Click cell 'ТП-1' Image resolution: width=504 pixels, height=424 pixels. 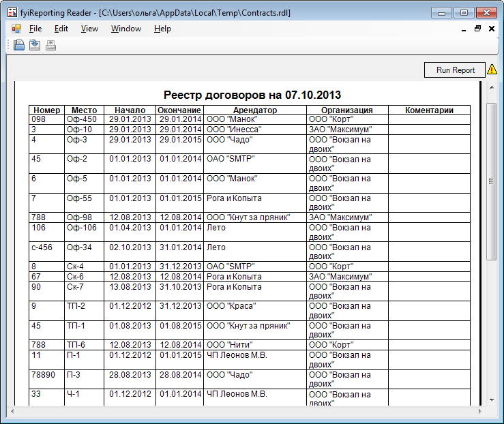click(x=84, y=330)
